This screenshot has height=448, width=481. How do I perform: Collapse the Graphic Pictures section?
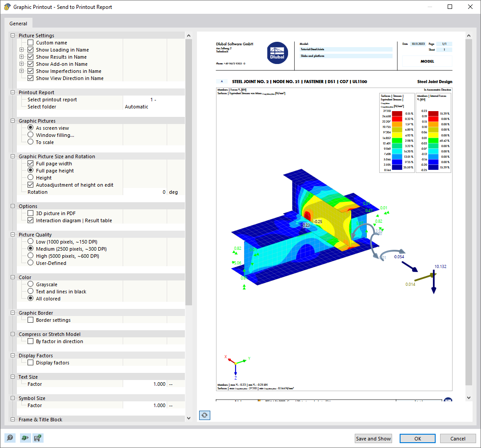pyautogui.click(x=12, y=121)
